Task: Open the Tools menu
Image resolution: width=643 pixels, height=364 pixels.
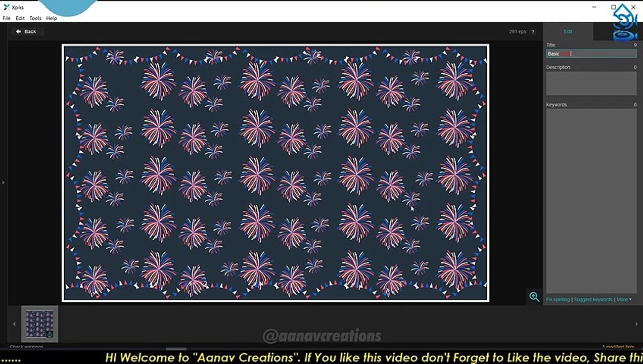Action: pyautogui.click(x=35, y=18)
